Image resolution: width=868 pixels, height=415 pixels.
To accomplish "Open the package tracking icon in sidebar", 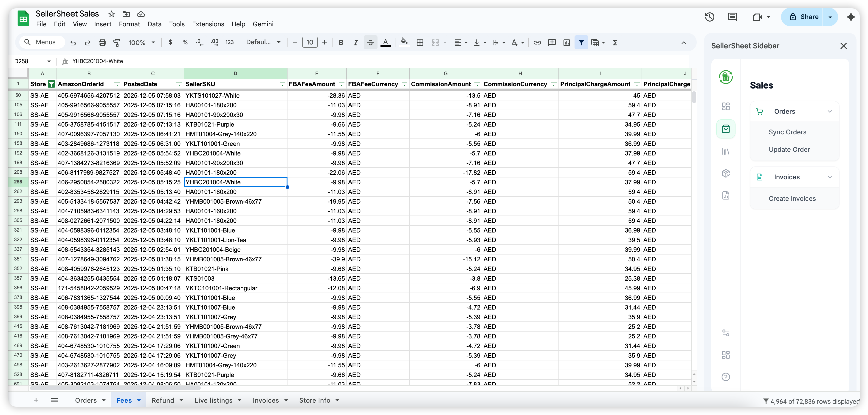I will 726,173.
